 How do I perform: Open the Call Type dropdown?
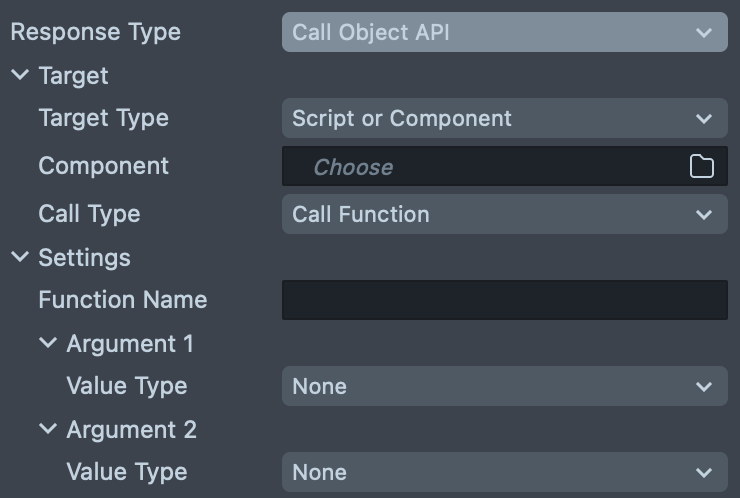point(504,214)
